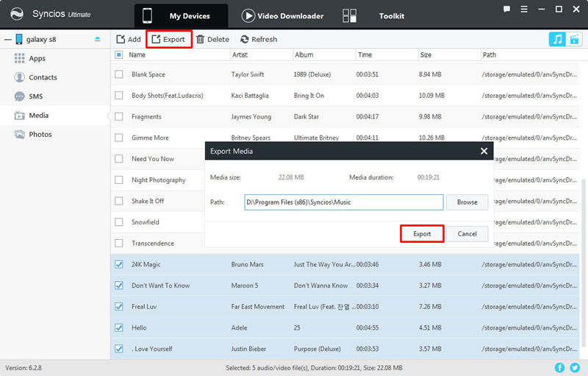Close the Export Media dialog
This screenshot has height=376, width=588.
[484, 151]
